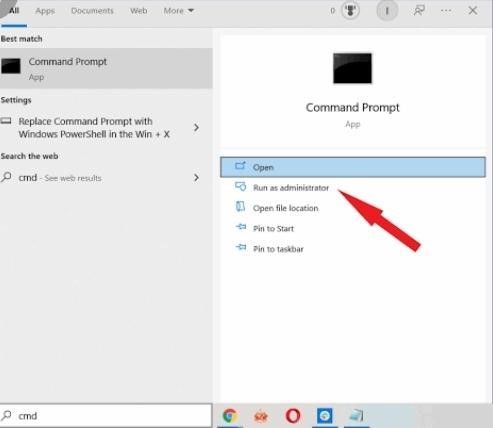Image resolution: width=493 pixels, height=428 pixels.
Task: Switch to the All search tab
Action: [x=14, y=11]
